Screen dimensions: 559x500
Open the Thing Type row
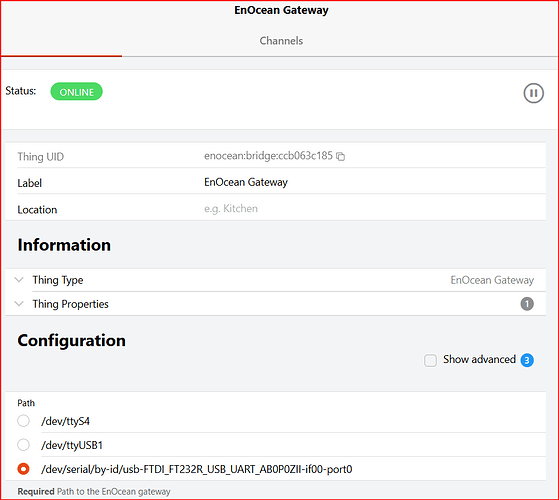click(275, 280)
